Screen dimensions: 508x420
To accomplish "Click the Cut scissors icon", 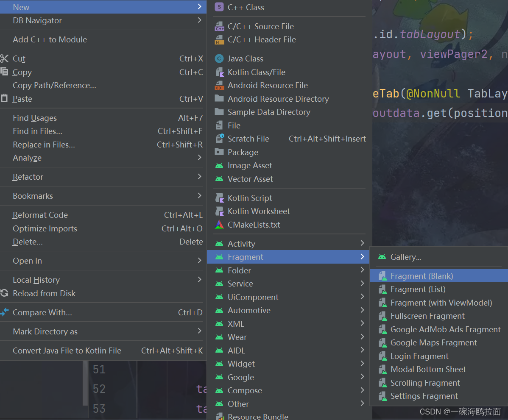I will pyautogui.click(x=4, y=58).
